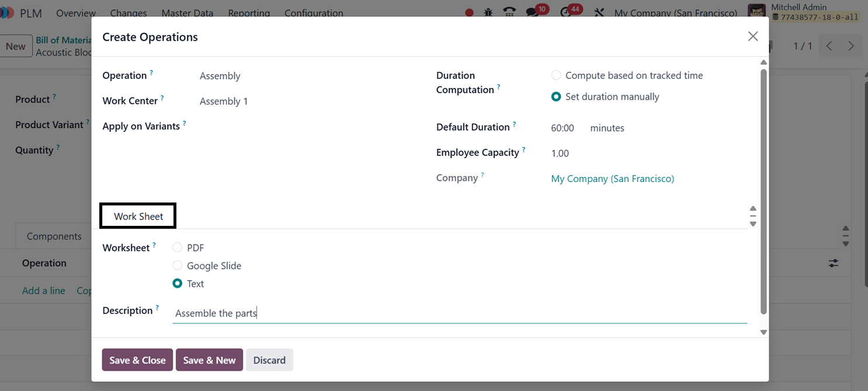Click the column settings adjust icon

(834, 263)
